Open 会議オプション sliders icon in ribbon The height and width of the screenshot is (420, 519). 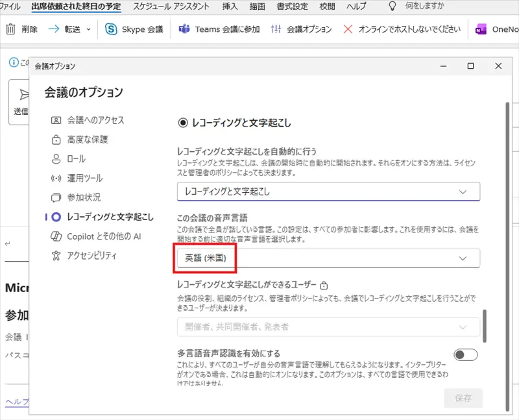point(276,29)
